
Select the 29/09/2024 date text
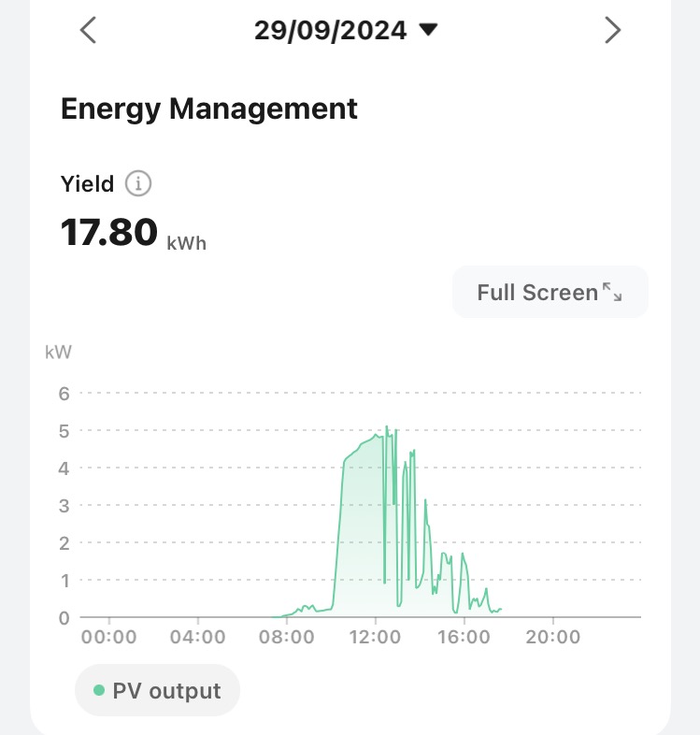[331, 31]
